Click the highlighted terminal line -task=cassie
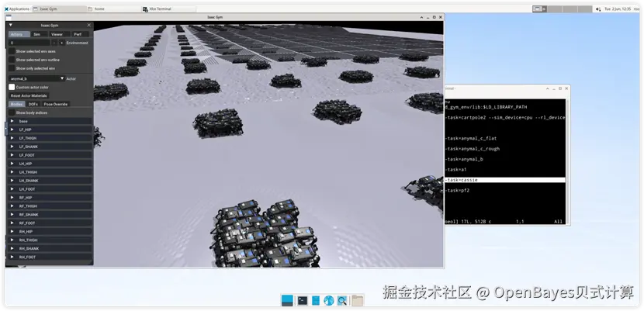This screenshot has height=311, width=644. (x=505, y=180)
